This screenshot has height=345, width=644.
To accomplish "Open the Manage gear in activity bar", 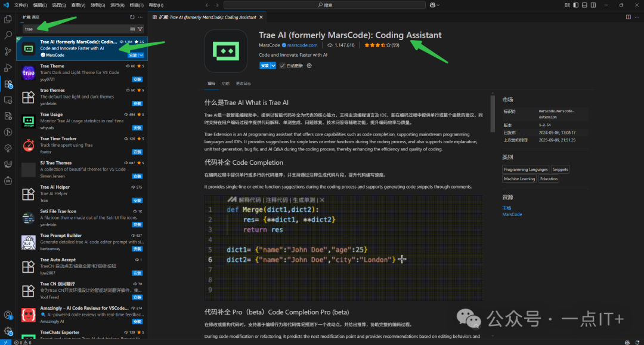I will [8, 331].
